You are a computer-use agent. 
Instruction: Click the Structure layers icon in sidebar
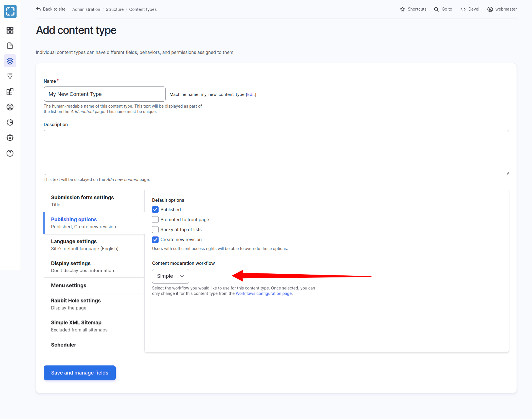(10, 61)
